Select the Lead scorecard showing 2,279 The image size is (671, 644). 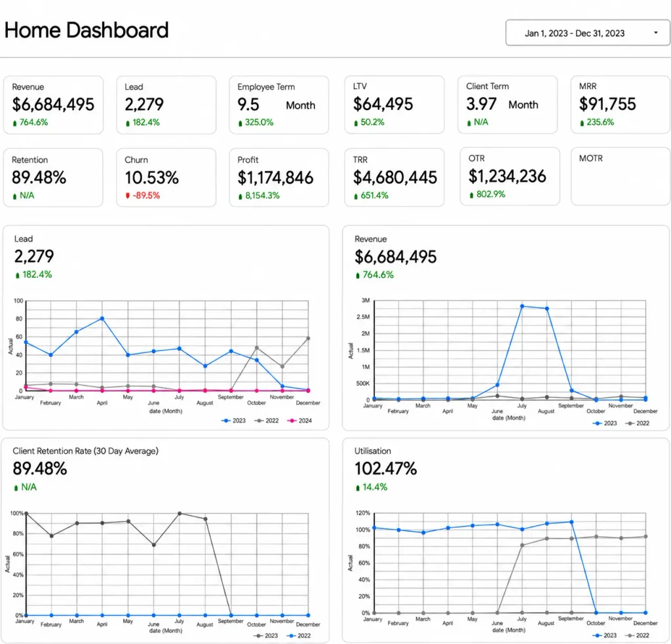(x=166, y=105)
